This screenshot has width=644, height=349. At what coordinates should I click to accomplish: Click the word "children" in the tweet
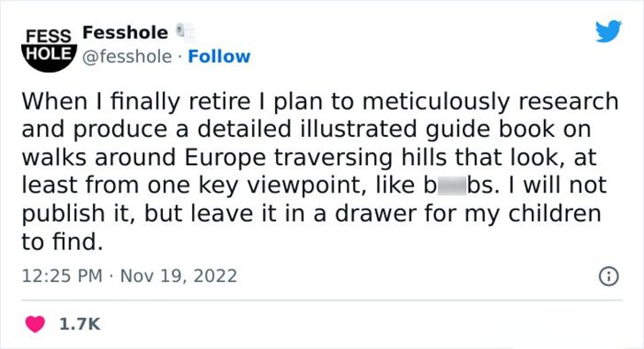point(555,213)
